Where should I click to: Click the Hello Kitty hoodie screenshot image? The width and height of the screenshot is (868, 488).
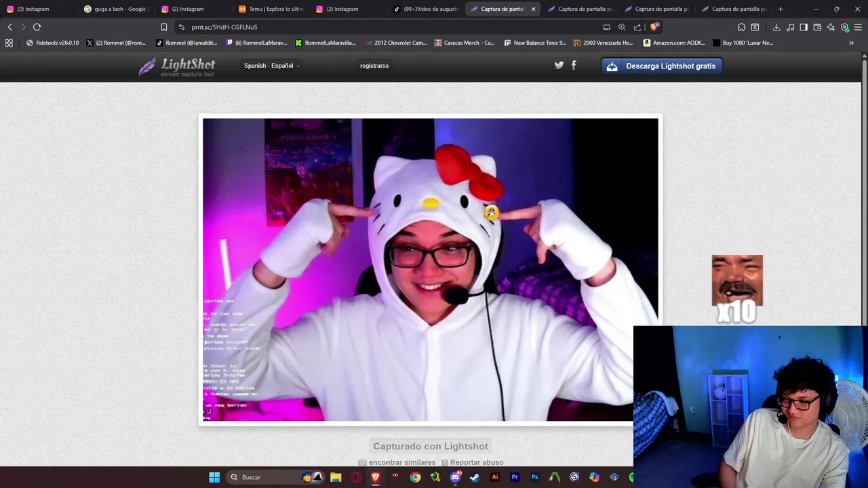coord(430,270)
